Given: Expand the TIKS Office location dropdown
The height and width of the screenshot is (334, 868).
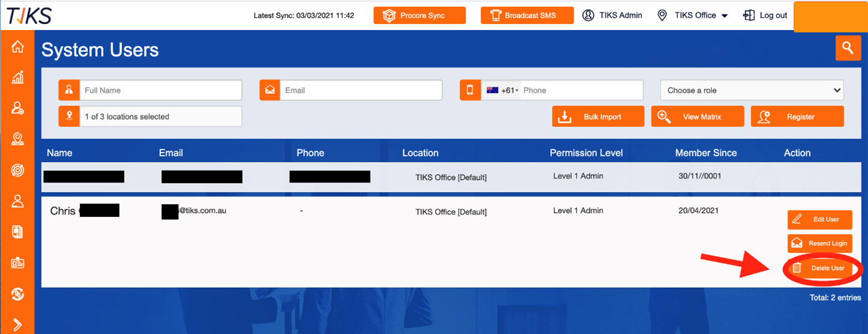Looking at the screenshot, I should click(692, 16).
